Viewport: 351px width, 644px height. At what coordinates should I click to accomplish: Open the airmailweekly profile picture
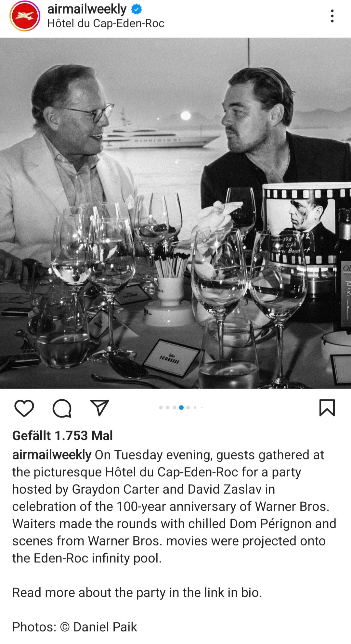[25, 16]
